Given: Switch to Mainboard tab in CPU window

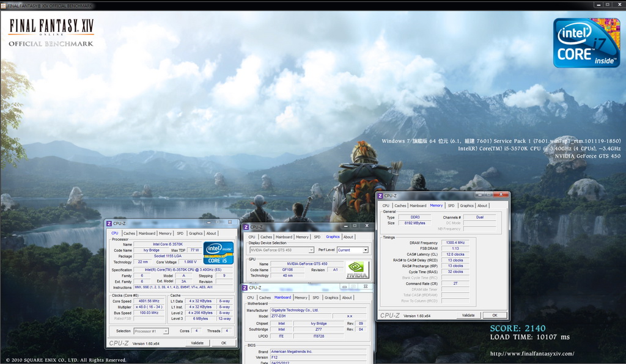Looking at the screenshot, I should click(x=147, y=233).
